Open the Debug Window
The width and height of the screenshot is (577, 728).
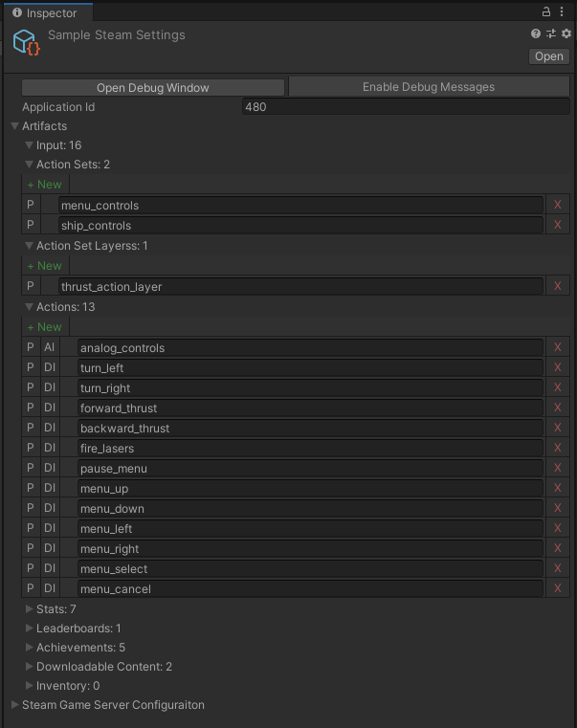click(153, 87)
